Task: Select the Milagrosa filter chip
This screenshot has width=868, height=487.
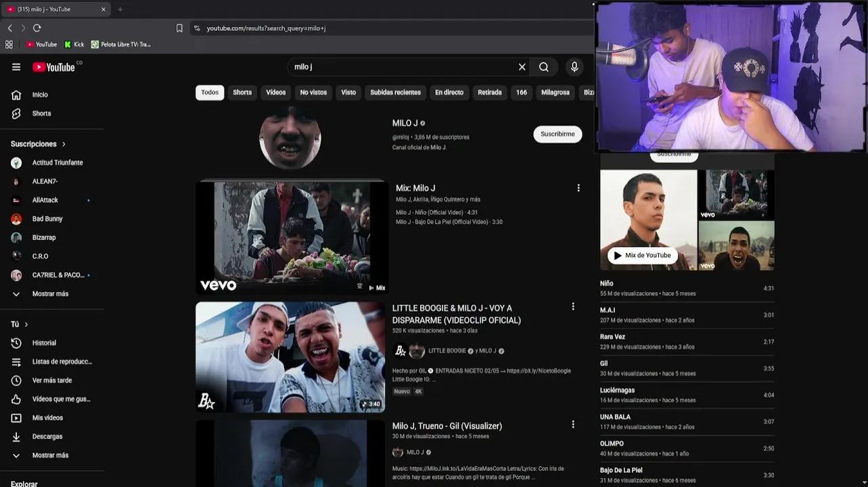Action: [x=555, y=93]
